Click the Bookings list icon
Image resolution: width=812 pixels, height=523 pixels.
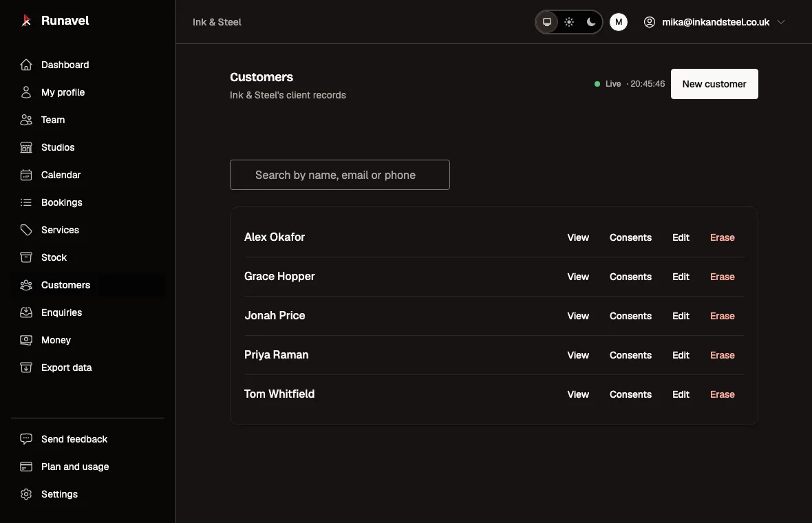(x=26, y=202)
